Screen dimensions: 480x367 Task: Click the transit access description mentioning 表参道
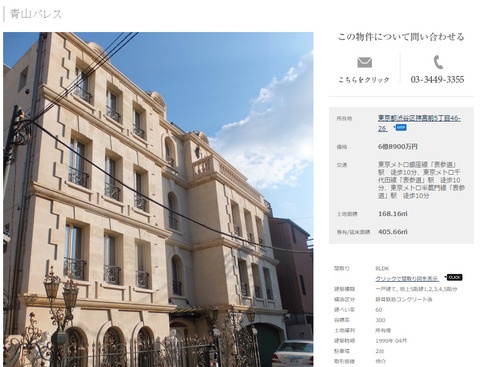[x=421, y=180]
